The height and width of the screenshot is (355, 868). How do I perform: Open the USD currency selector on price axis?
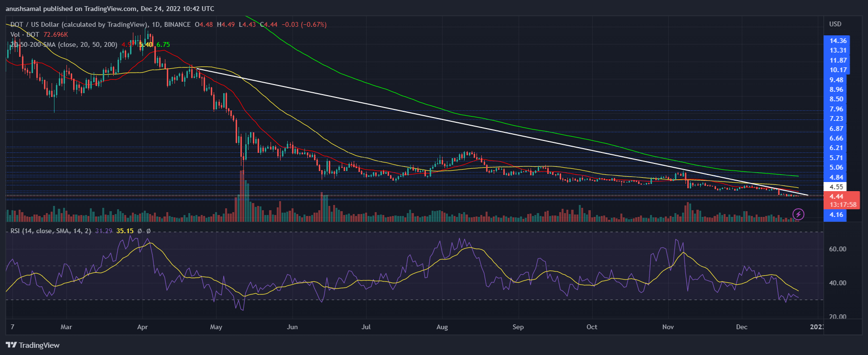click(835, 24)
